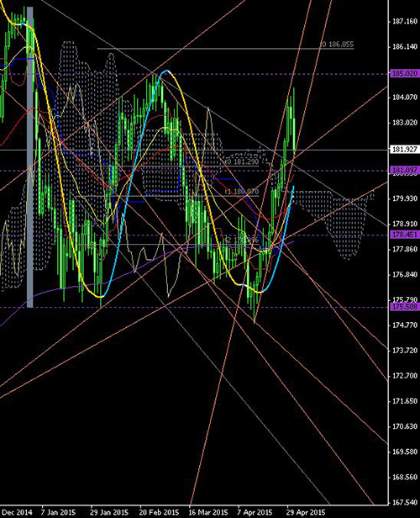The height and width of the screenshot is (518, 420).
Task: Click the 181.290 Fibonacci level label
Action: click(242, 161)
